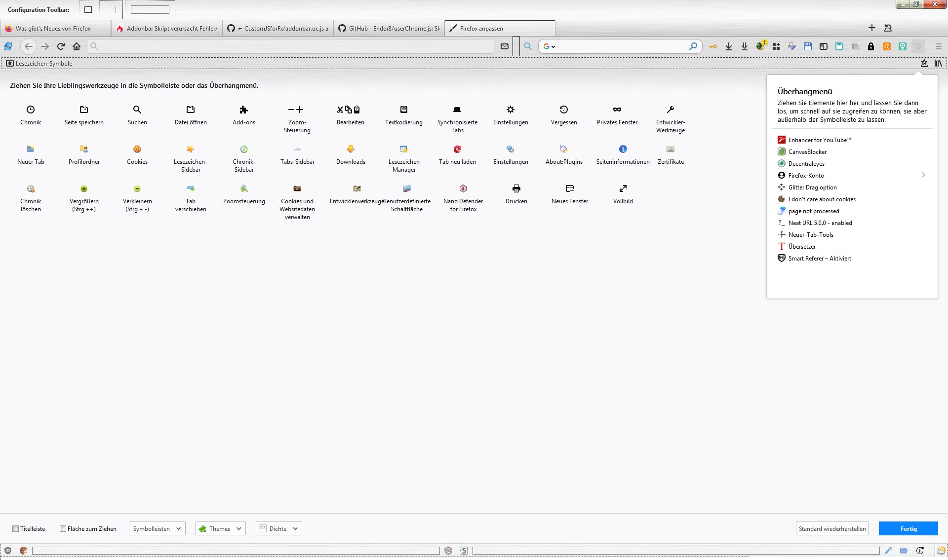This screenshot has height=560, width=948.
Task: Select the Vollbild fullscreen icon
Action: pos(623,188)
